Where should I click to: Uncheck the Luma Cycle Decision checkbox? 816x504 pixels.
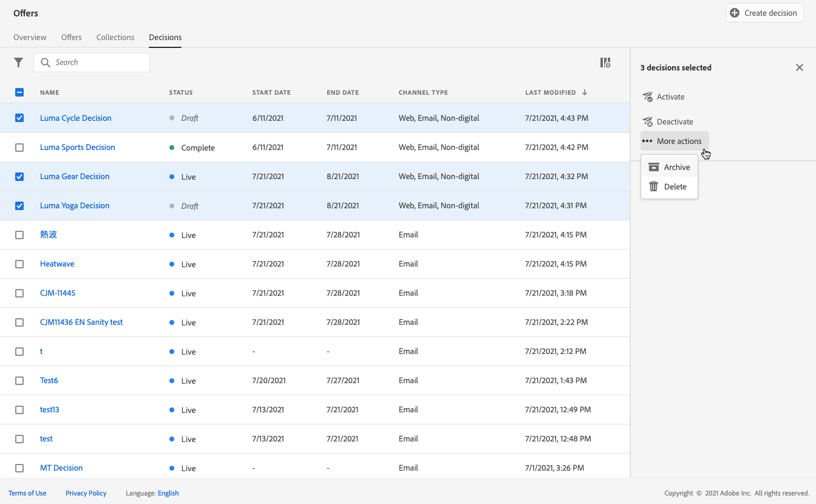(19, 118)
